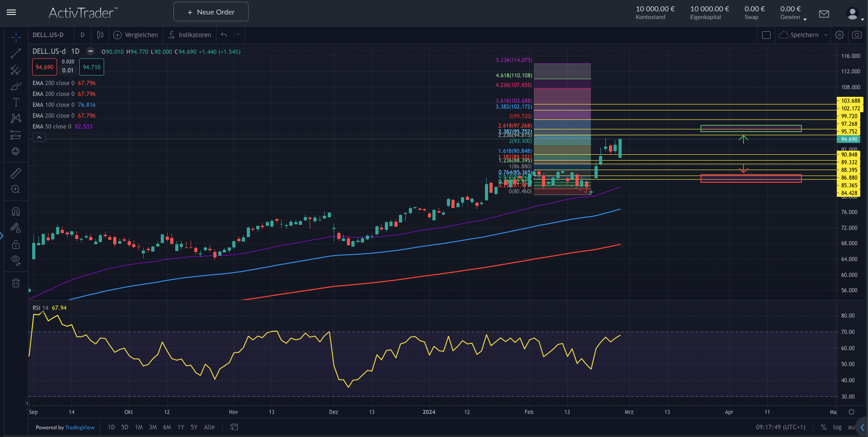Collapse the indicator legend list

pos(39,138)
